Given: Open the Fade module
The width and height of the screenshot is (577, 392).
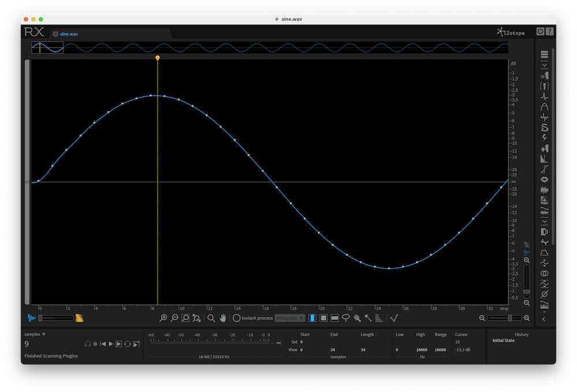Looking at the screenshot, I should pos(544,252).
